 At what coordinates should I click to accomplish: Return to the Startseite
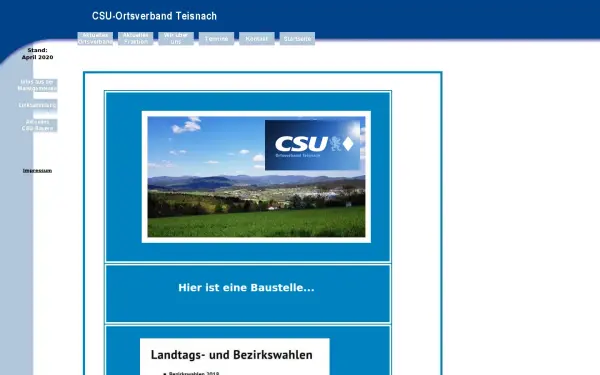coord(297,39)
